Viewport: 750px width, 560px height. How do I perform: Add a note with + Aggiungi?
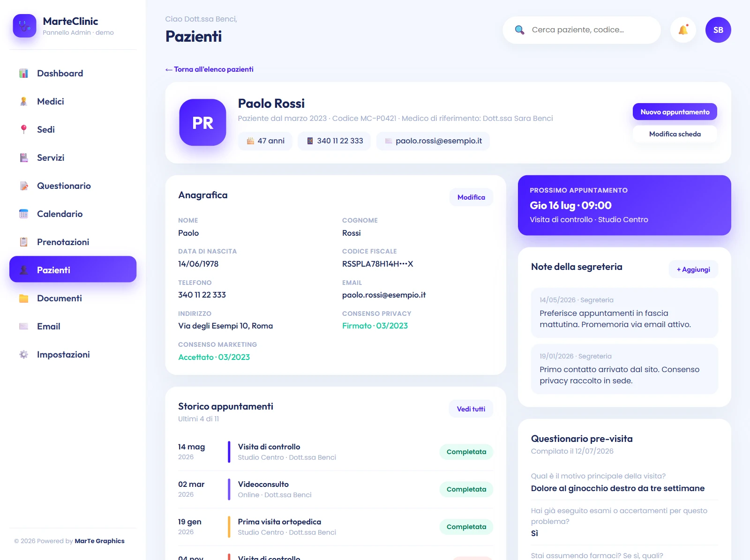(693, 269)
